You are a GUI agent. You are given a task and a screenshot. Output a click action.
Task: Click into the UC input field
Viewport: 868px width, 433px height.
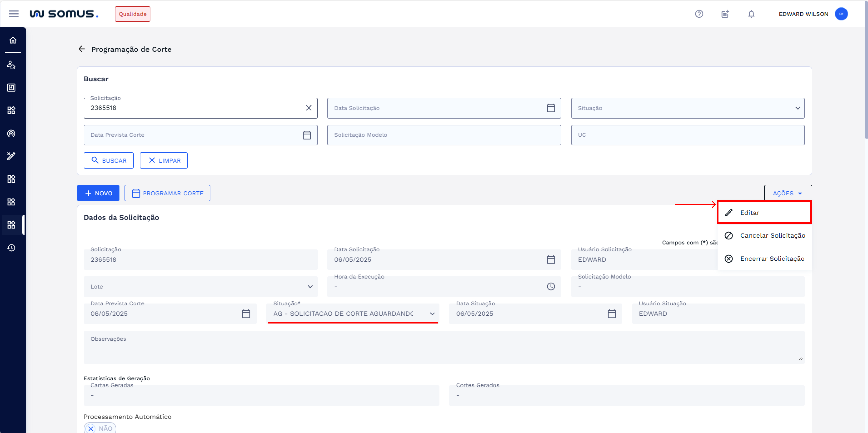click(687, 135)
